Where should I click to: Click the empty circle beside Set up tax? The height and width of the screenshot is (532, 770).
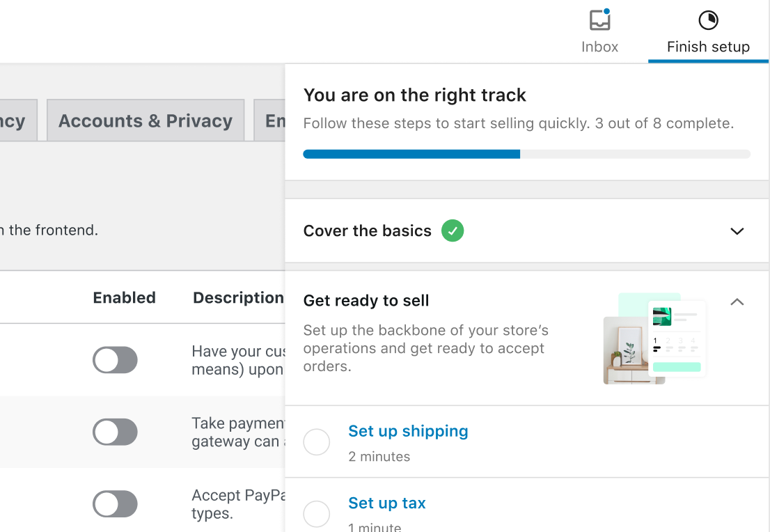pos(317,514)
